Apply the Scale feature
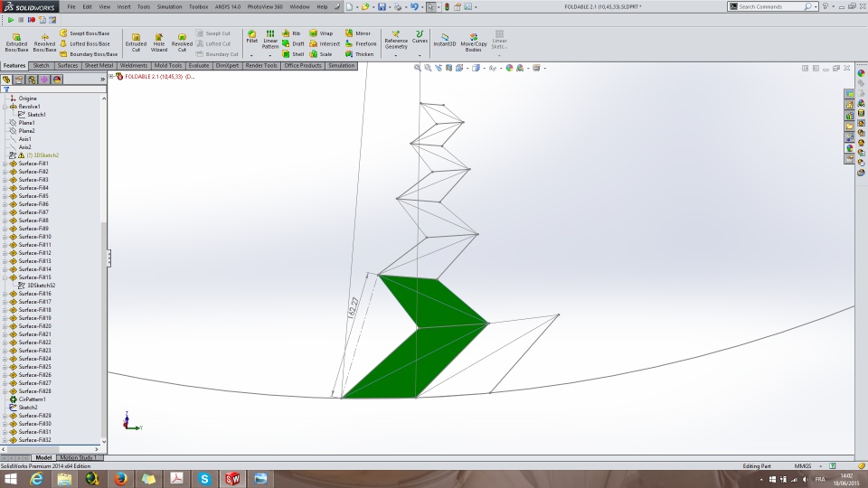Screen dimensions: 868x488 click(x=320, y=54)
